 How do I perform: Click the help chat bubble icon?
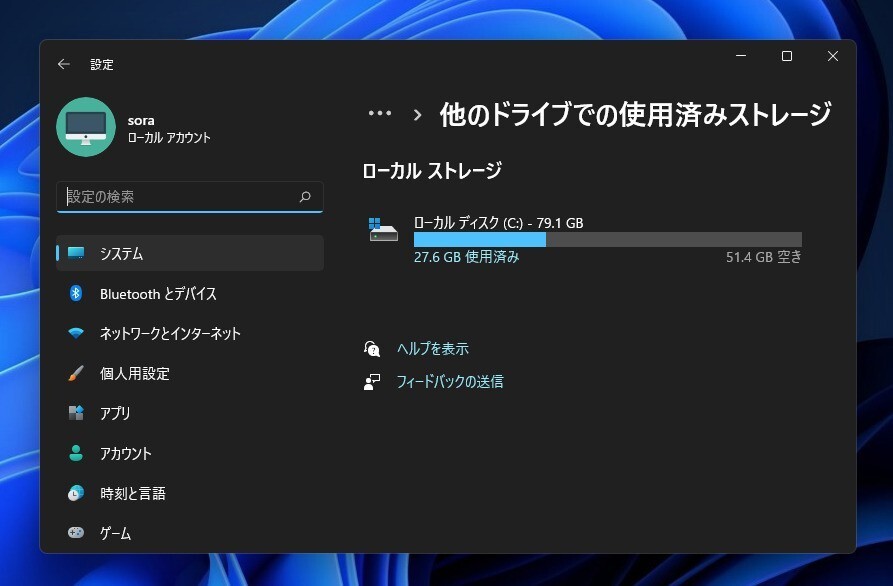click(x=372, y=349)
